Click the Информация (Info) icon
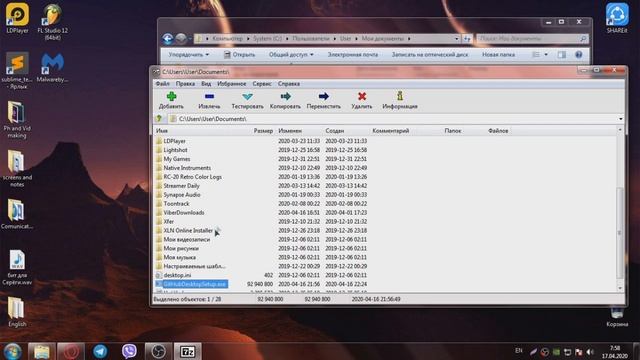640x360 pixels. pyautogui.click(x=400, y=96)
